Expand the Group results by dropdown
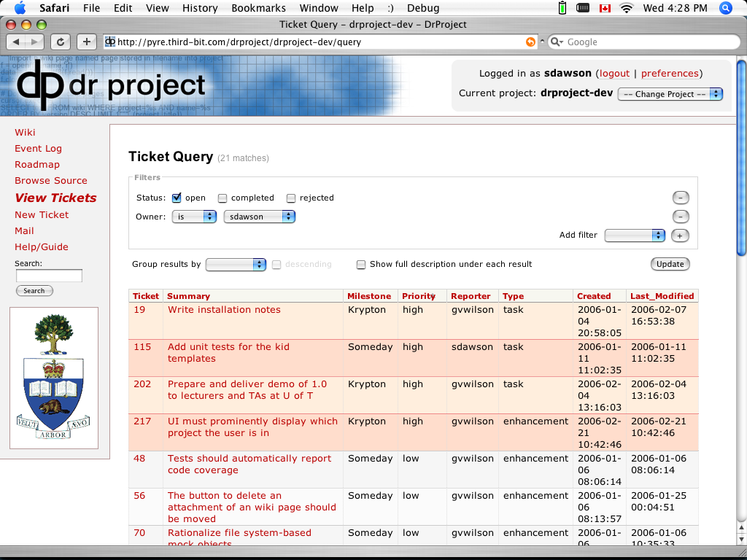747x560 pixels. point(236,265)
